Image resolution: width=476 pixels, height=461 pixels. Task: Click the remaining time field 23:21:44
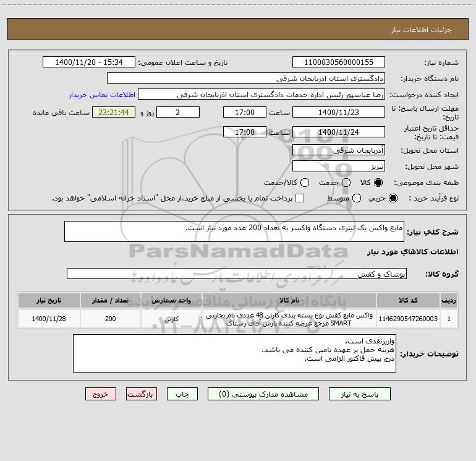[x=114, y=112]
